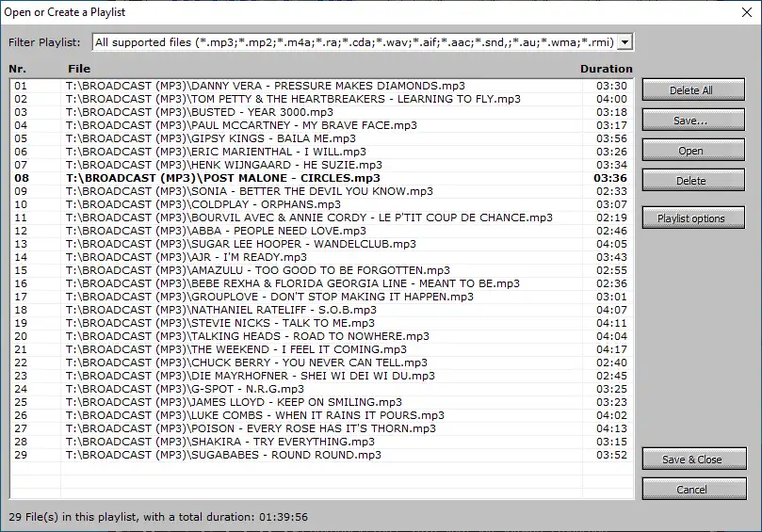Click the Delete button
762x532 pixels.
pos(693,180)
